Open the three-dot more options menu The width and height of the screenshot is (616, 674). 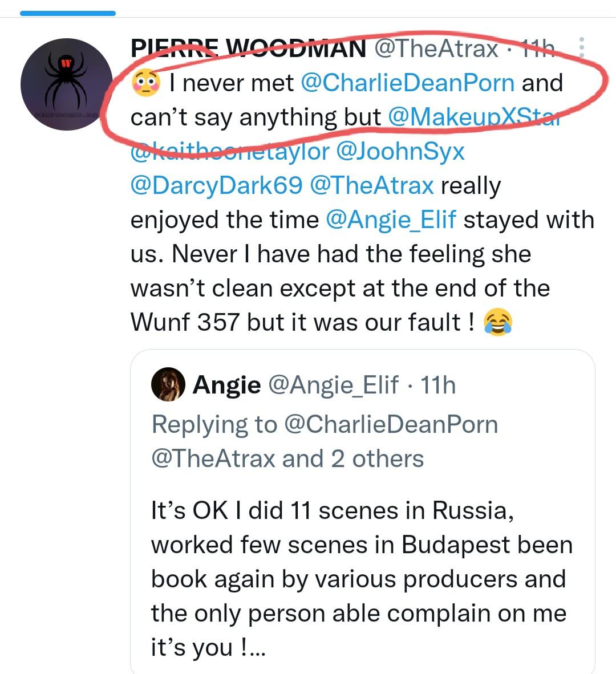(581, 49)
